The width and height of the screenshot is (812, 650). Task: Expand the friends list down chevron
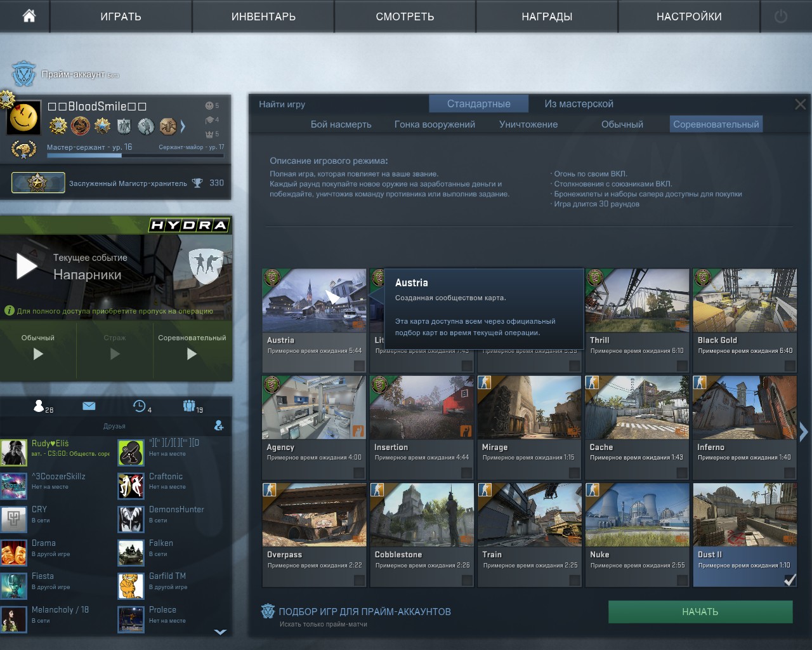tap(220, 632)
